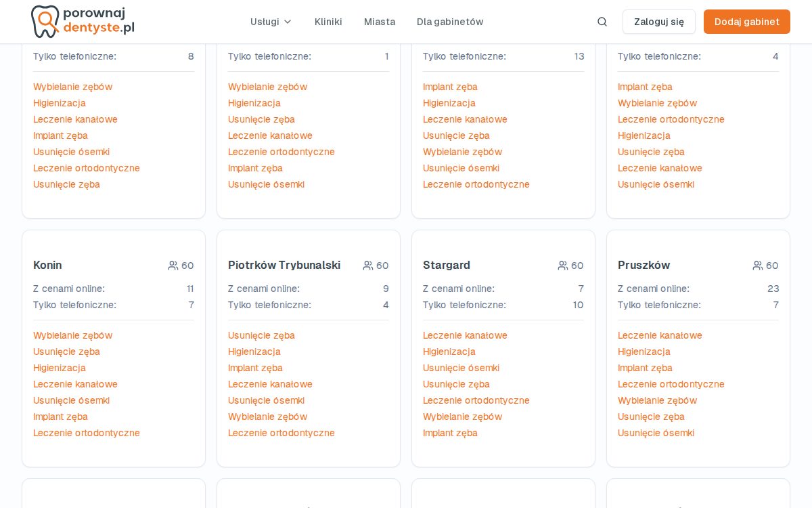Choose Leczenie ortodontyczne in the Stargard card
The image size is (812, 508).
click(476, 400)
